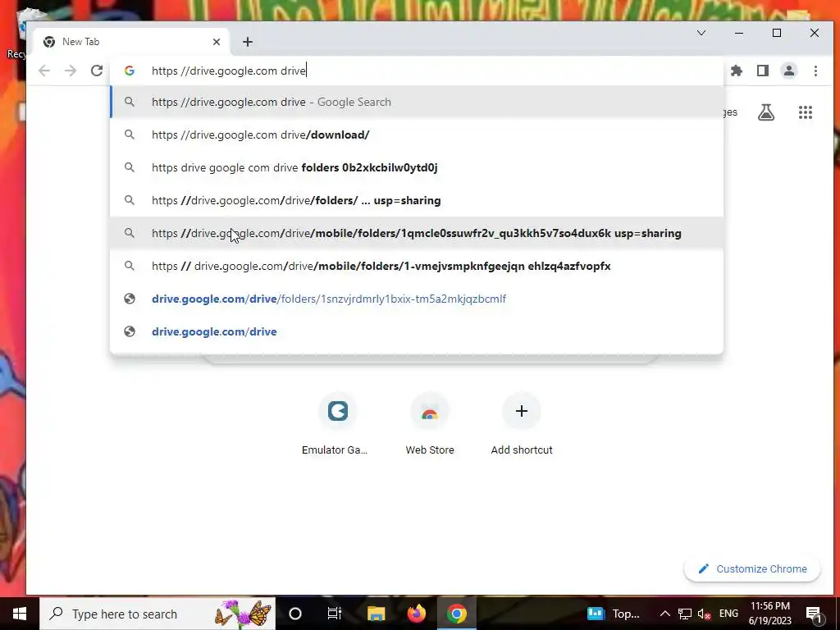Viewport: 840px width, 630px height.
Task: Open the drive.google.com/drive URL suggestion
Action: coord(417,331)
